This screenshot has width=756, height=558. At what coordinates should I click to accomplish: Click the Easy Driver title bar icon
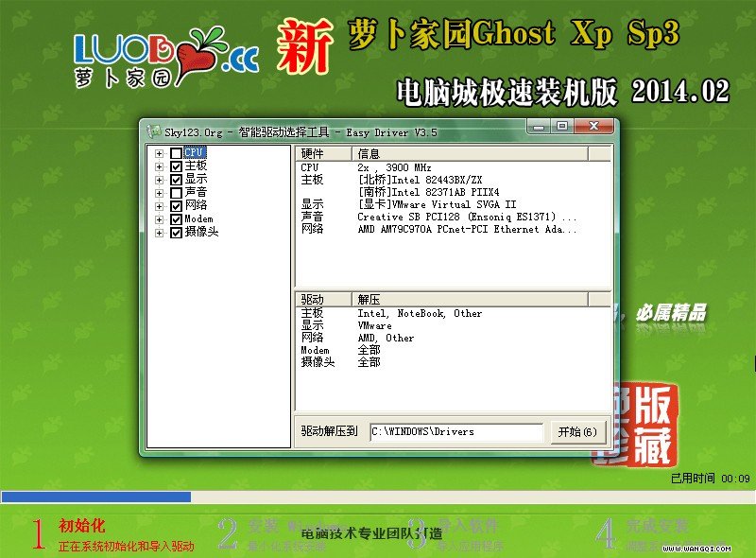(x=153, y=131)
